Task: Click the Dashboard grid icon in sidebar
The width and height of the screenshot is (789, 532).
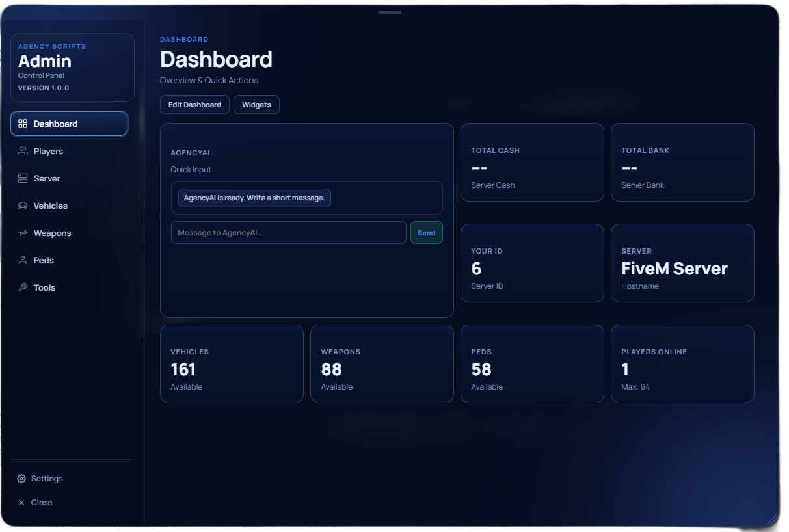Action: (x=23, y=124)
